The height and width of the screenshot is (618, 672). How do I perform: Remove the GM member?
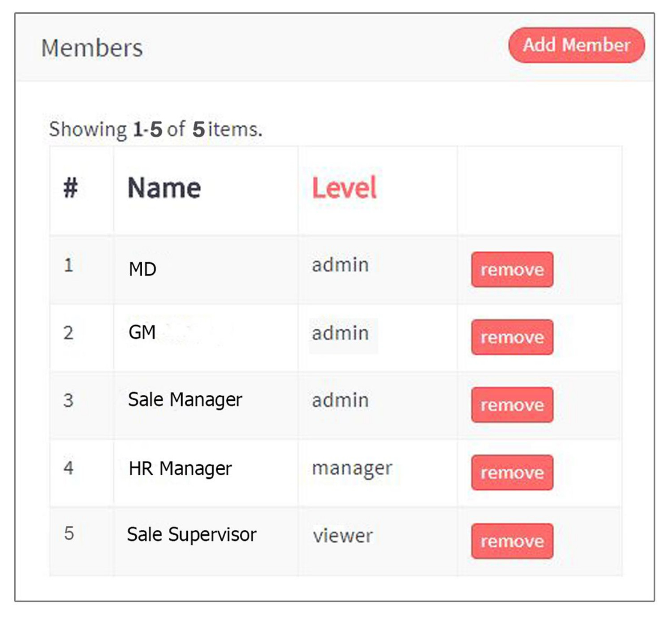point(512,337)
